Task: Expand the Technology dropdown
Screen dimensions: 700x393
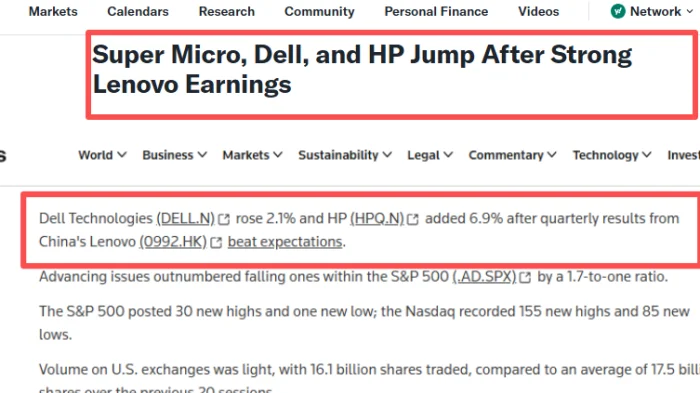Action: pyautogui.click(x=612, y=155)
